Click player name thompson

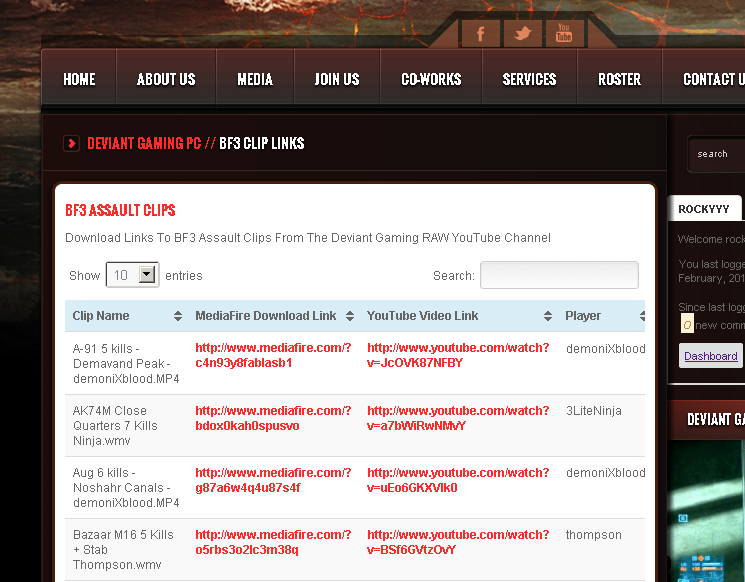[x=593, y=535]
